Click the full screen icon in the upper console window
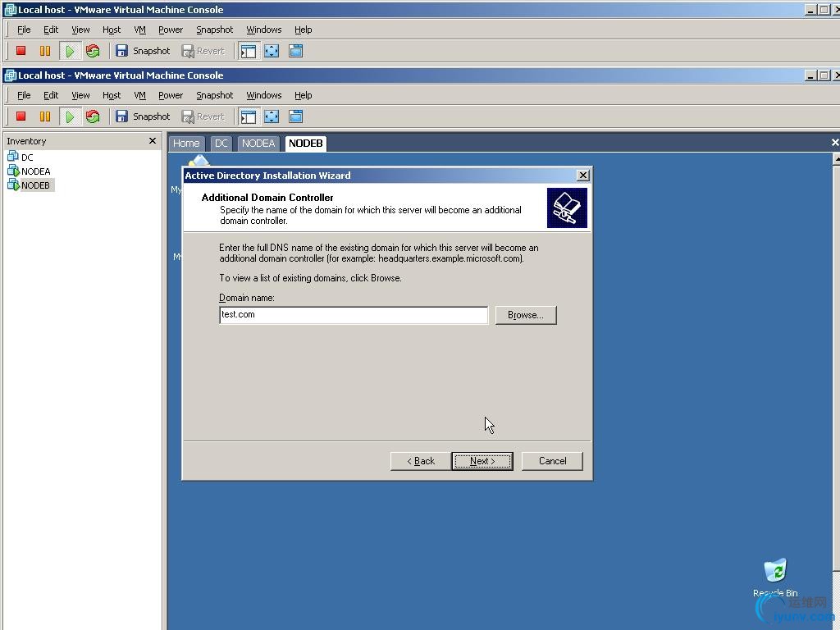This screenshot has width=840, height=630. (272, 51)
